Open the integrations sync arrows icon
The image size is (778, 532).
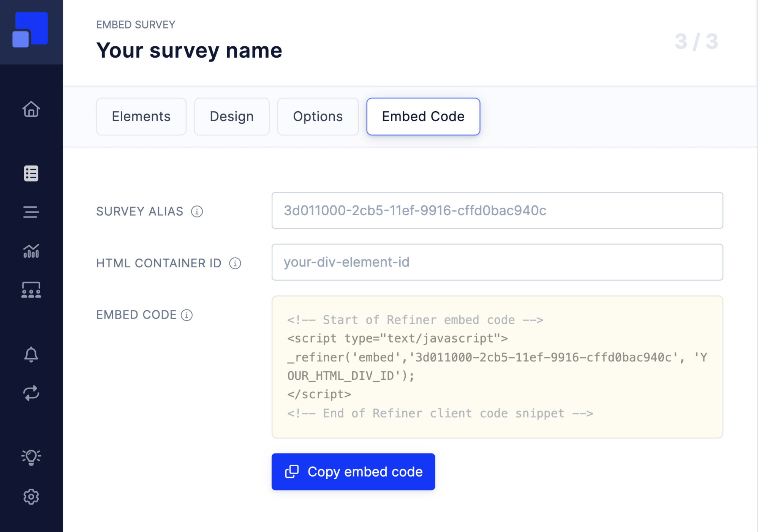click(x=31, y=393)
